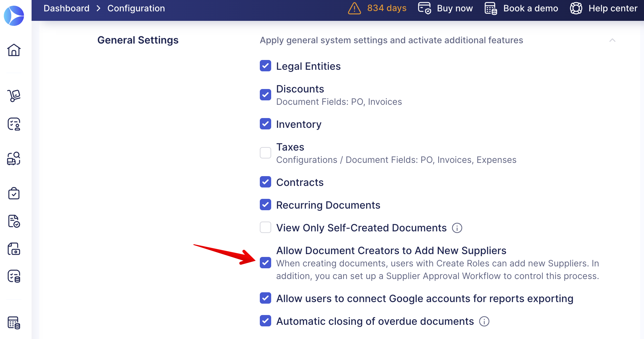Click the Contracts label
Screen dimensions: 644x339
click(x=300, y=182)
